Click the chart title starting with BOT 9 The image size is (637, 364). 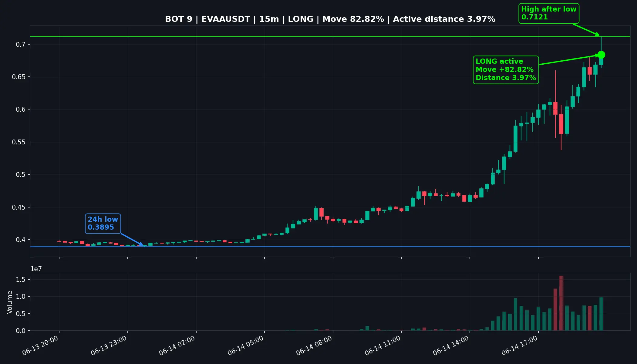coord(330,19)
